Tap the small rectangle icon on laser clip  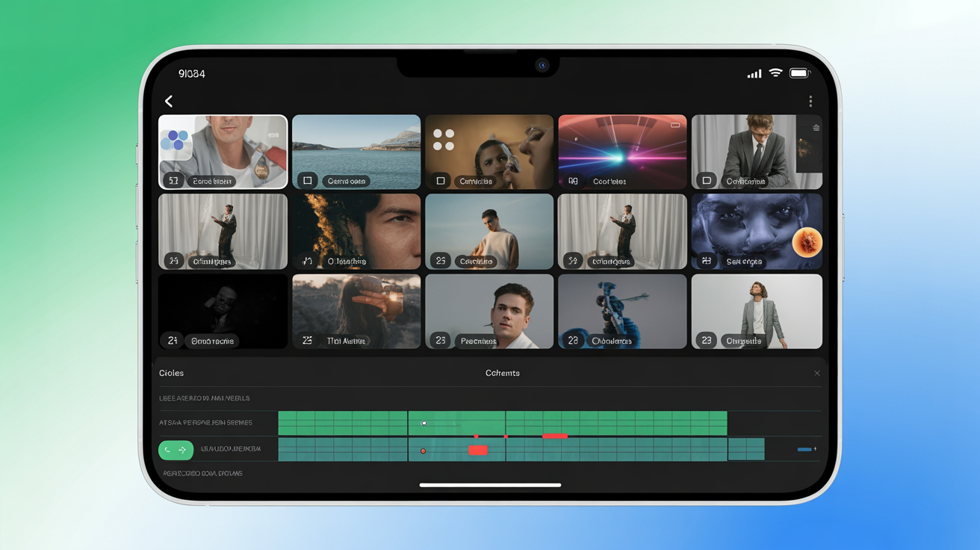click(x=675, y=126)
